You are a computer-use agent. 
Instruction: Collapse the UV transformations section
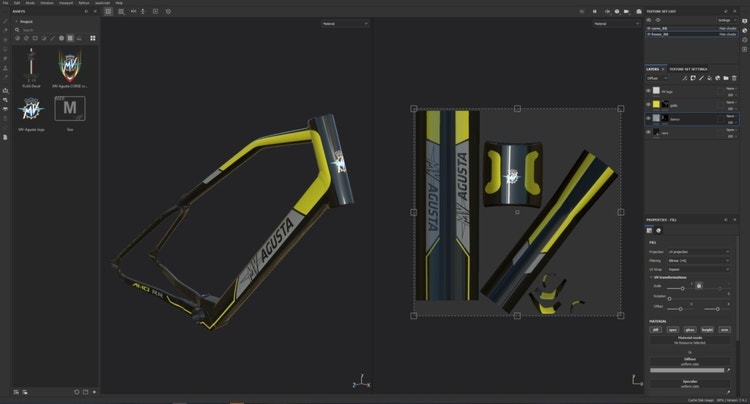(651, 277)
